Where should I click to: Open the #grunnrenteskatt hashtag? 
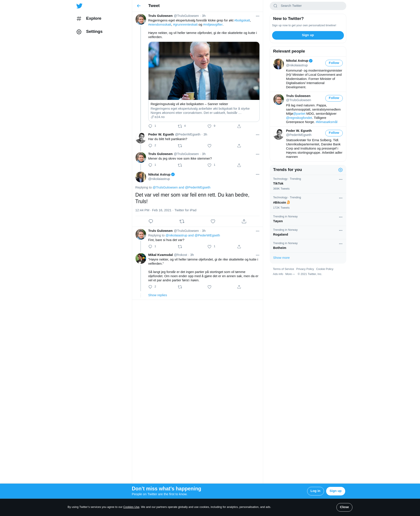[185, 25]
